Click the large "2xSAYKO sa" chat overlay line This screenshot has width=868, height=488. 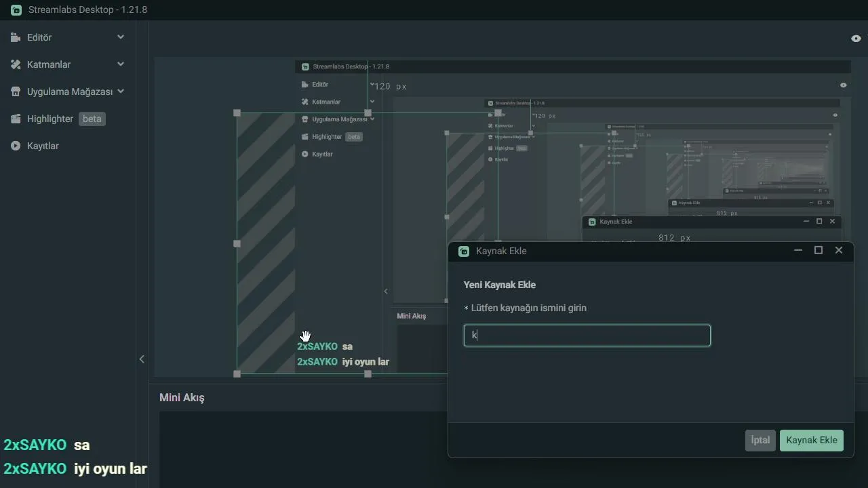(x=47, y=445)
